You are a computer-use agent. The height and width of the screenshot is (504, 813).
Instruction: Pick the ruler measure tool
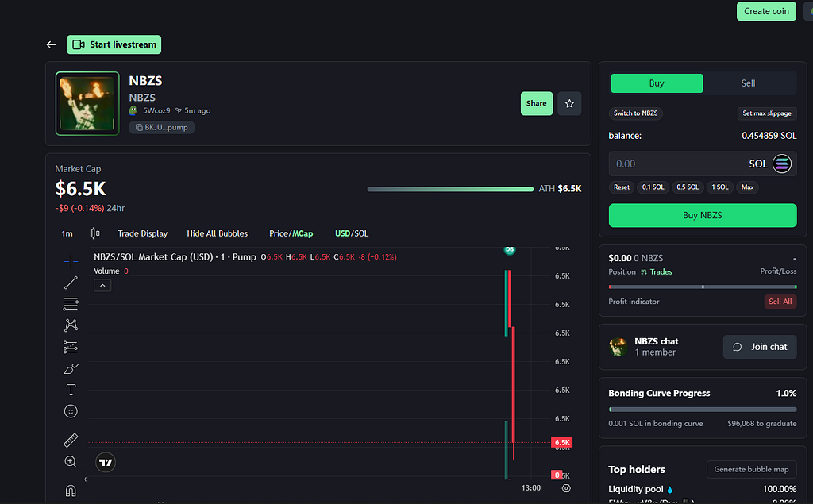[71, 440]
